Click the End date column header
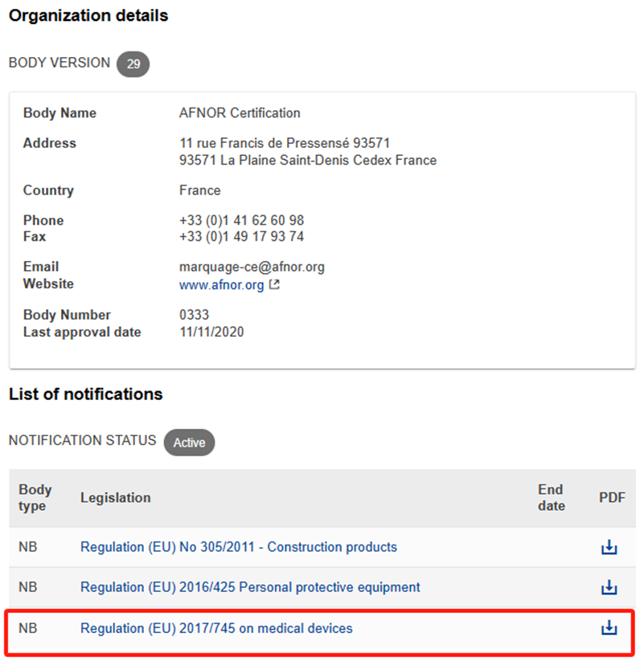Image resolution: width=644 pixels, height=658 pixels. (x=552, y=497)
